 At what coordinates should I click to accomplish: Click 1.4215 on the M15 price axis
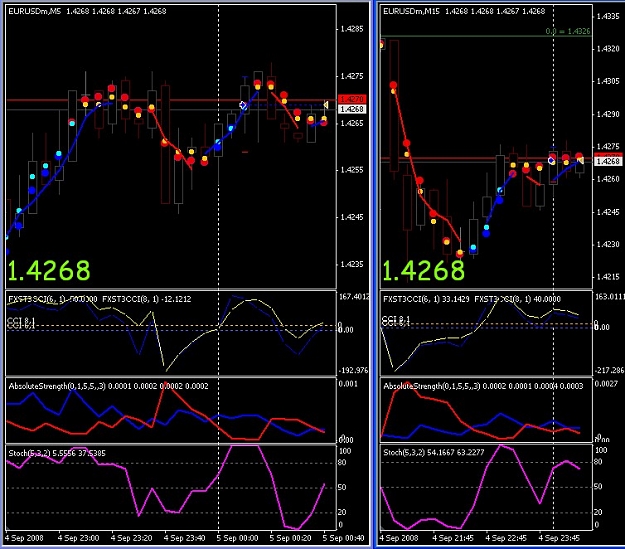(608, 277)
